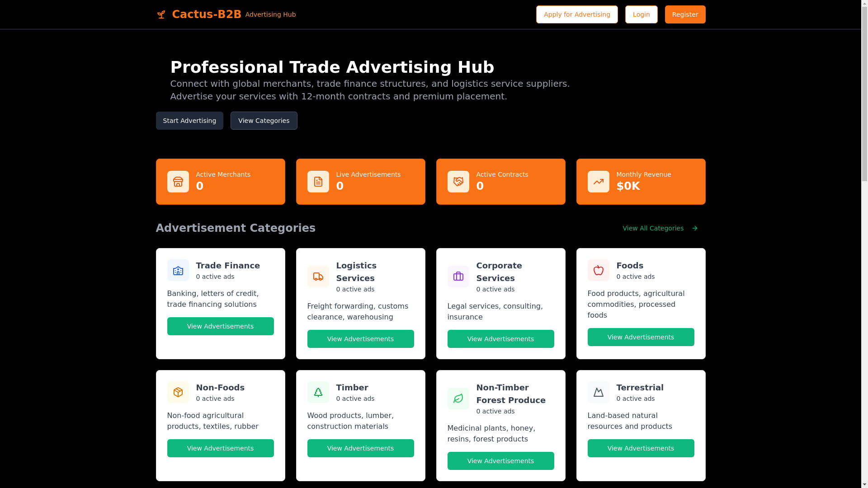View Advertisements for Trade Finance

pos(221,326)
